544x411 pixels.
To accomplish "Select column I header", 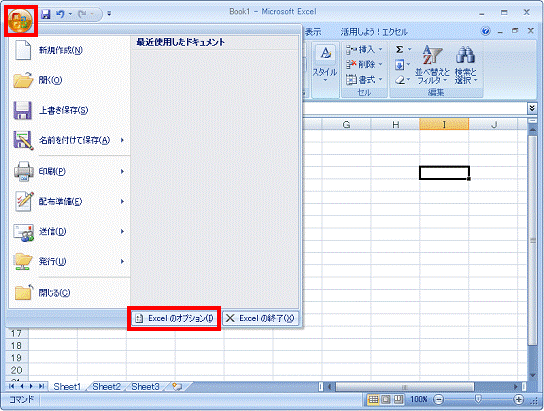I will [444, 125].
